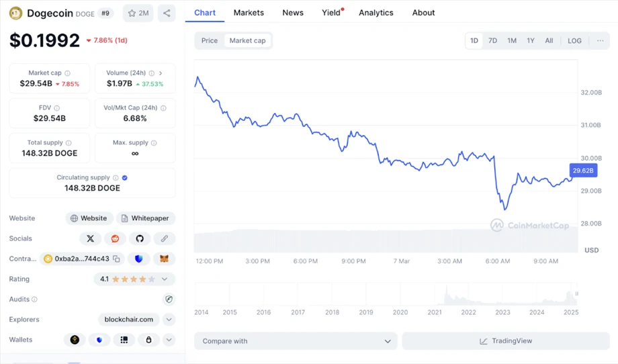Toggle the LOG scale on chart
The image size is (618, 364).
(x=574, y=40)
